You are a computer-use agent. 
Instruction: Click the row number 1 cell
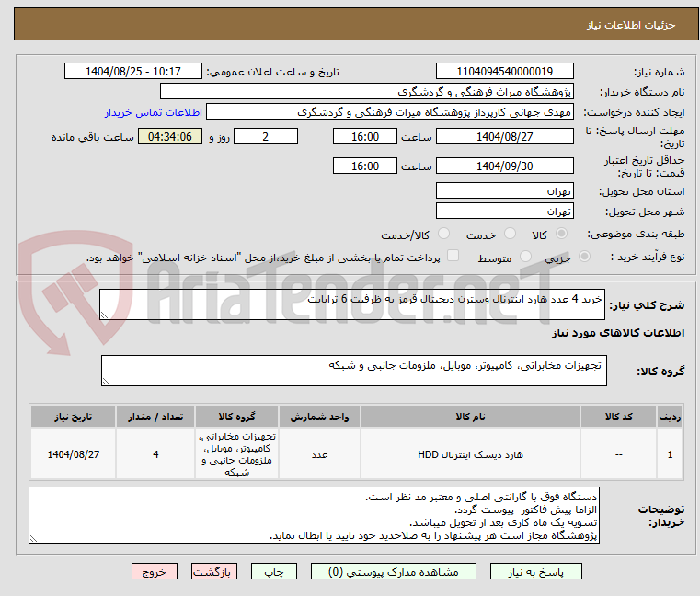point(670,454)
